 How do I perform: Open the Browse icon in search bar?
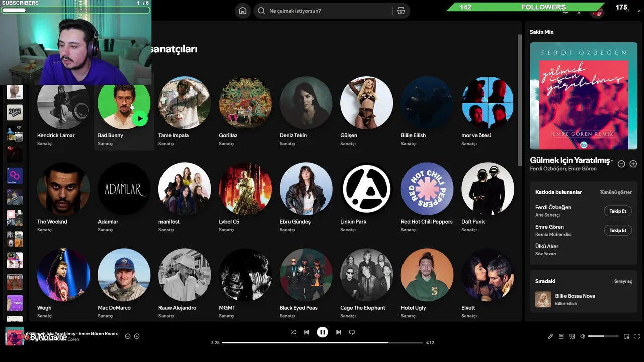tap(401, 11)
